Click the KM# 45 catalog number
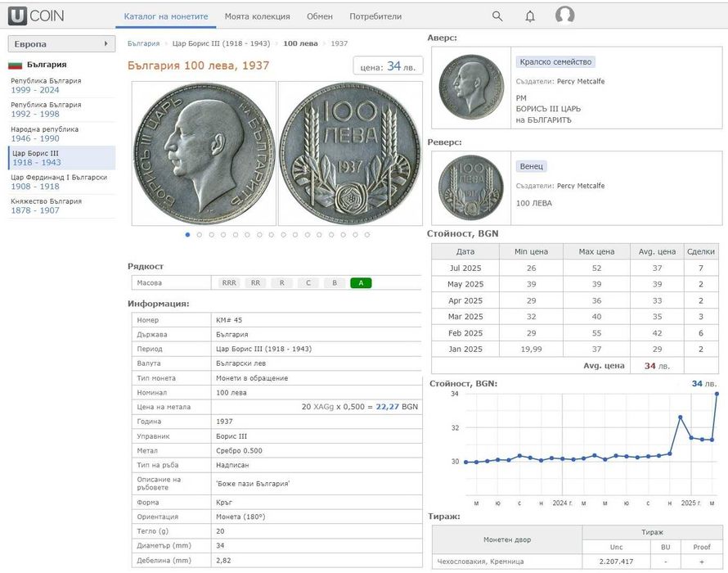 (229, 320)
